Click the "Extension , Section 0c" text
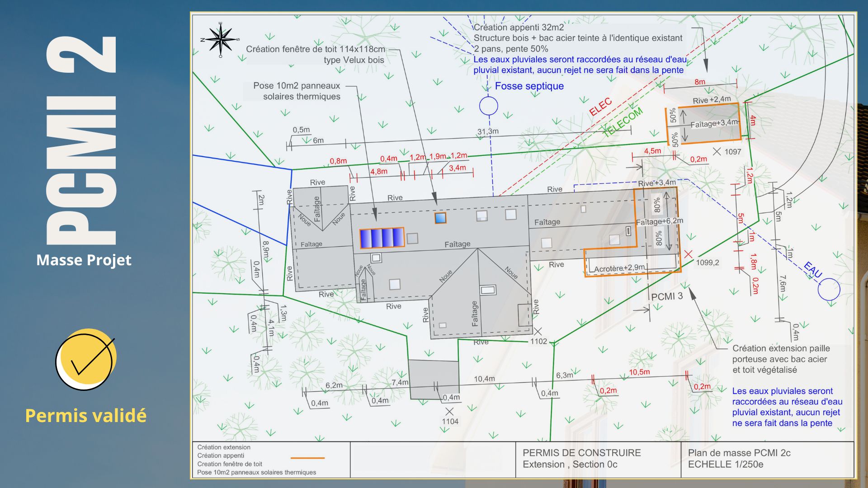 coord(570,465)
